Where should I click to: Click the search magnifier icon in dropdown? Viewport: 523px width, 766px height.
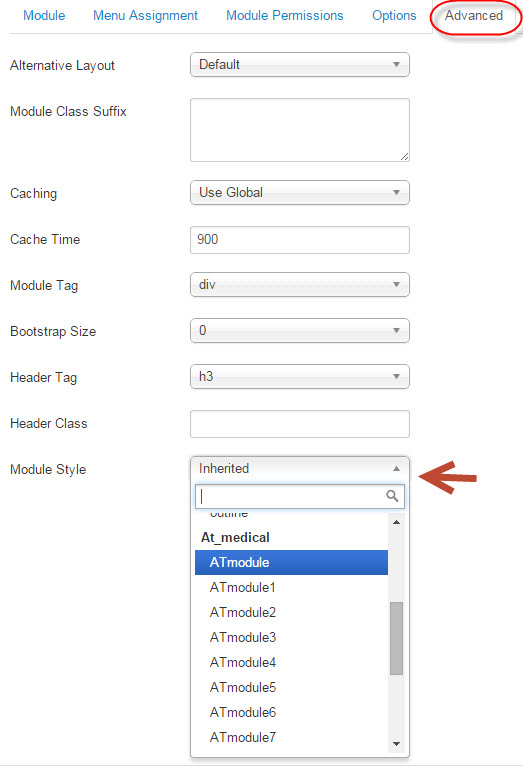[392, 496]
